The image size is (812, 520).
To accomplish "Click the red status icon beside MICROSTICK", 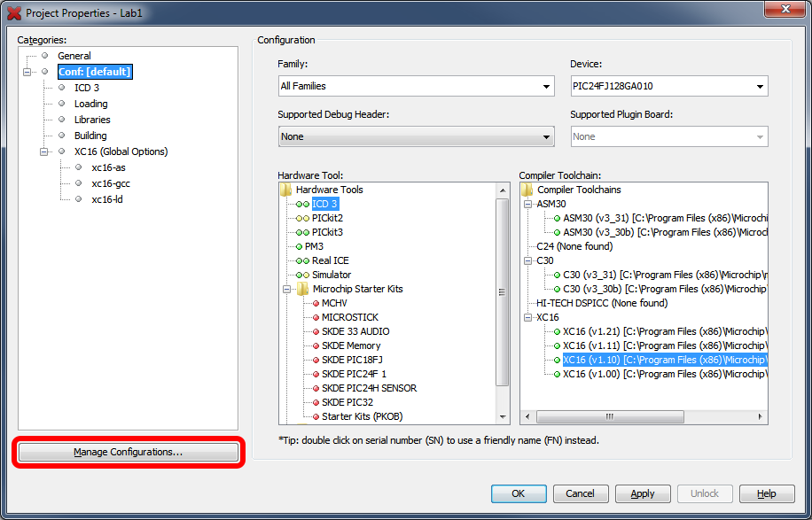I will point(315,317).
